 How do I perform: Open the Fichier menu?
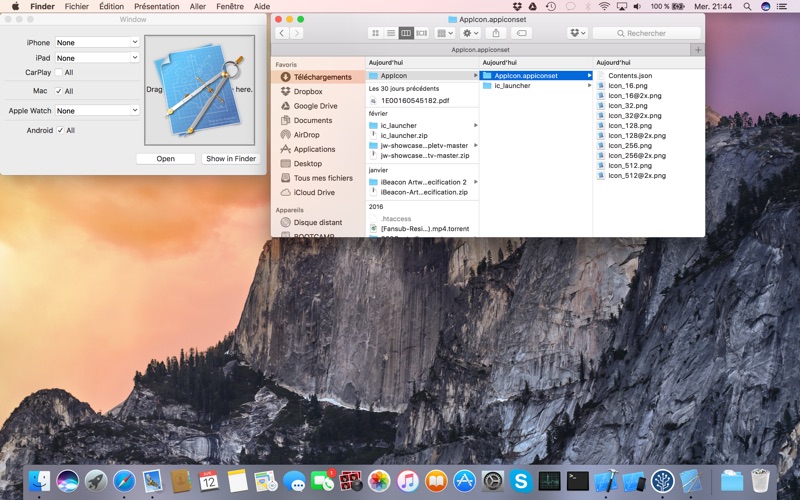(x=77, y=6)
